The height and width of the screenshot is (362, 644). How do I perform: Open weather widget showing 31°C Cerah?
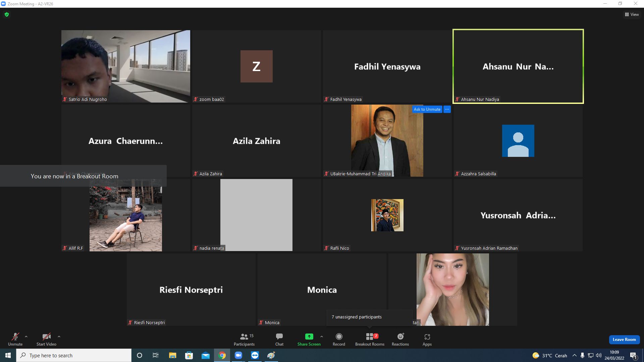pyautogui.click(x=550, y=355)
